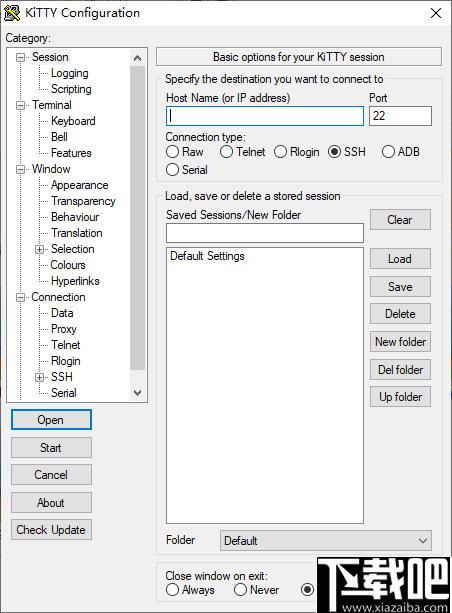Open the Rlogin category in tree
Screen dimensions: 452x613
click(x=66, y=362)
